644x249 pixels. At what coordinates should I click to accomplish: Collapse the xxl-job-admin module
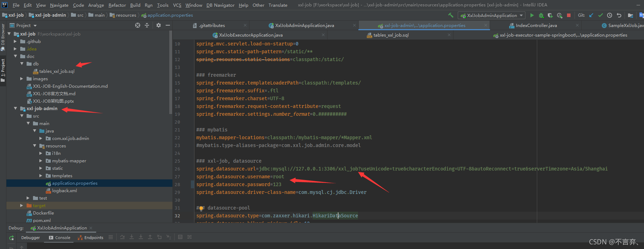(x=15, y=108)
